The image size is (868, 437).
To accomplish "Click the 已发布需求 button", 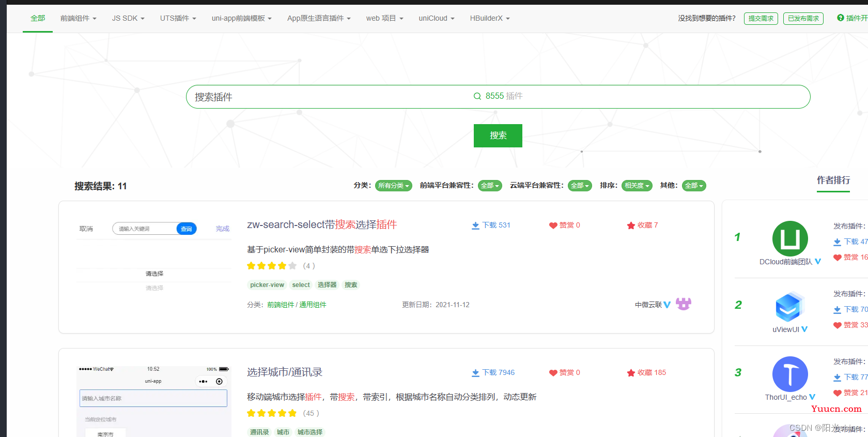I will coord(803,19).
